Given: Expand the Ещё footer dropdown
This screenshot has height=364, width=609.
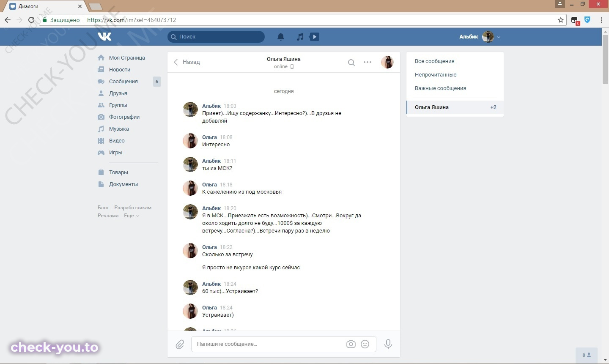Looking at the screenshot, I should coord(131,216).
